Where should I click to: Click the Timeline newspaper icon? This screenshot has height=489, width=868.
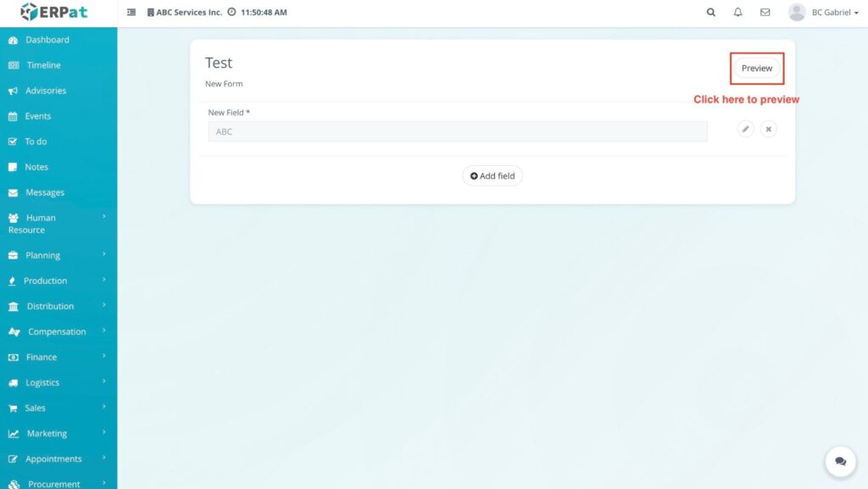(14, 65)
